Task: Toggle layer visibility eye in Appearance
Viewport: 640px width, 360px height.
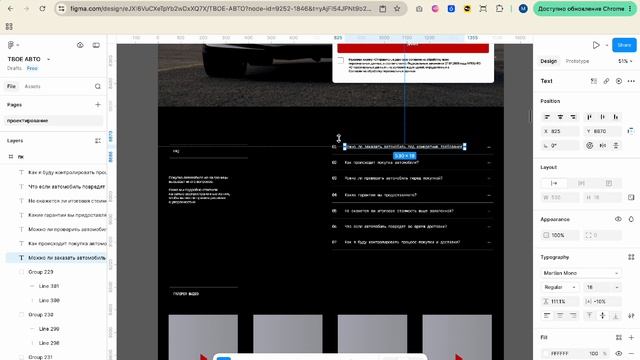Action: [x=618, y=220]
